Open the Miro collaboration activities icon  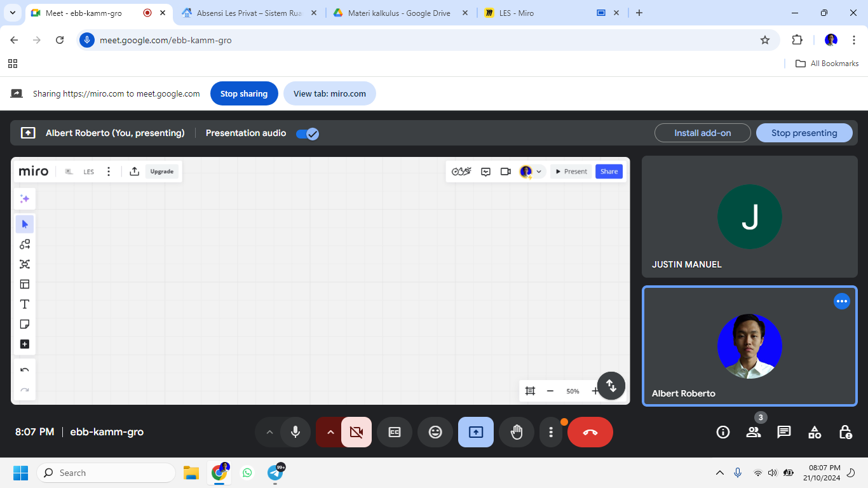[461, 172]
